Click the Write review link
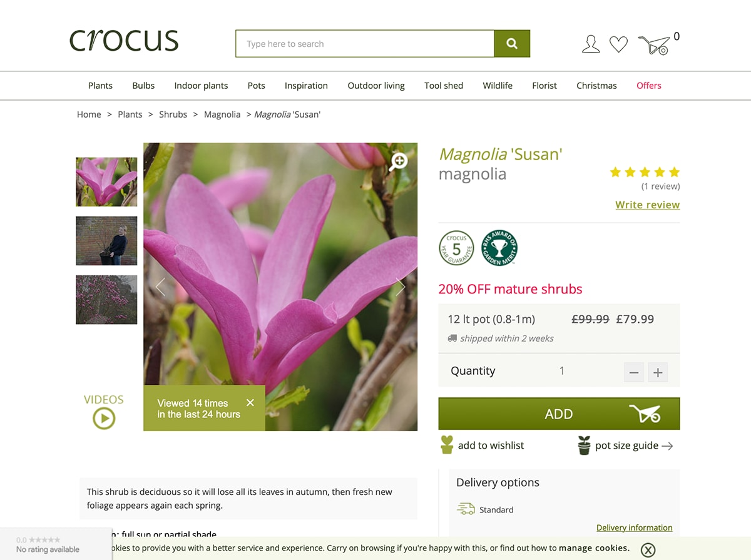This screenshot has height=560, width=751. tap(647, 205)
